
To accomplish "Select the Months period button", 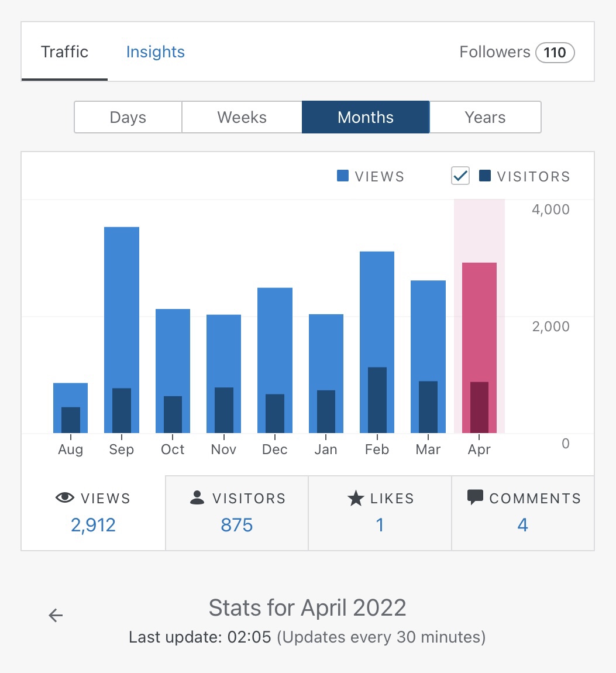I will point(366,117).
